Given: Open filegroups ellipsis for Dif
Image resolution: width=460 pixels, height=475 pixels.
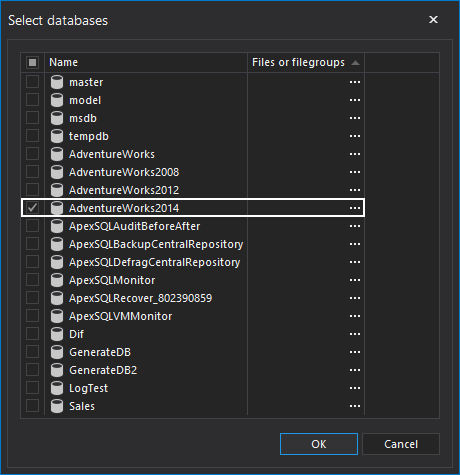Looking at the screenshot, I should click(x=355, y=334).
